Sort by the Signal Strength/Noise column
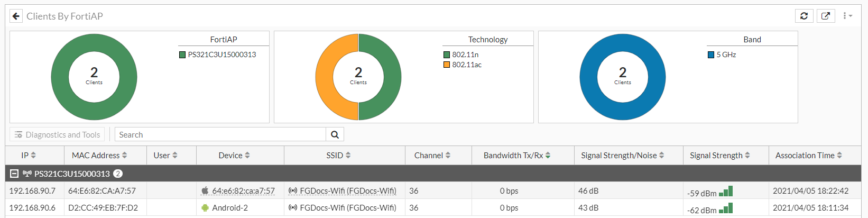The height and width of the screenshot is (218, 868). [x=622, y=156]
